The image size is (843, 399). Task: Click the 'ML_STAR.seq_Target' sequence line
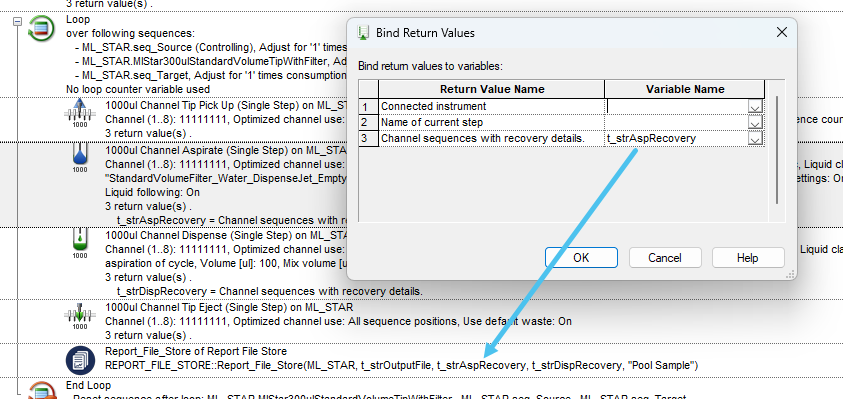coord(210,75)
